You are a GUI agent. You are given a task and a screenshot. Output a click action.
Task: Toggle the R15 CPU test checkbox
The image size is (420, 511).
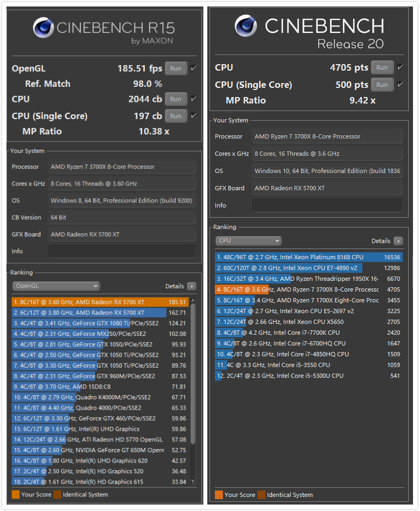[193, 99]
